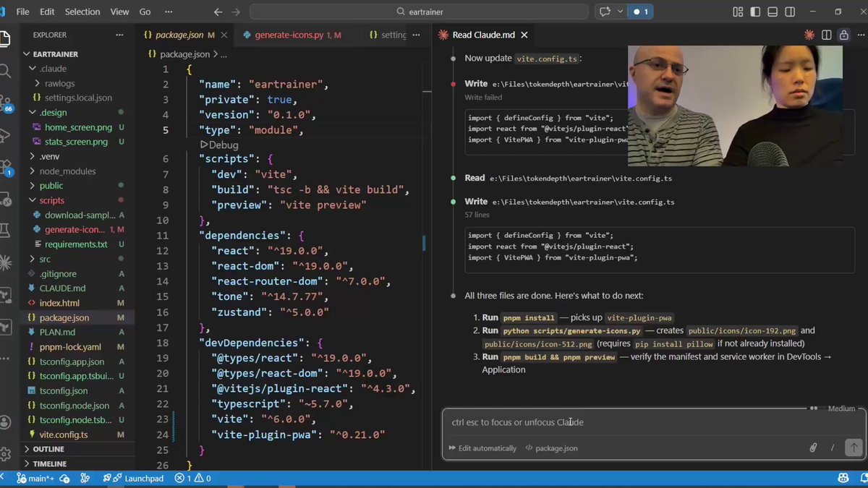Toggle the bottom panel visibility
868x488 pixels.
(x=773, y=12)
